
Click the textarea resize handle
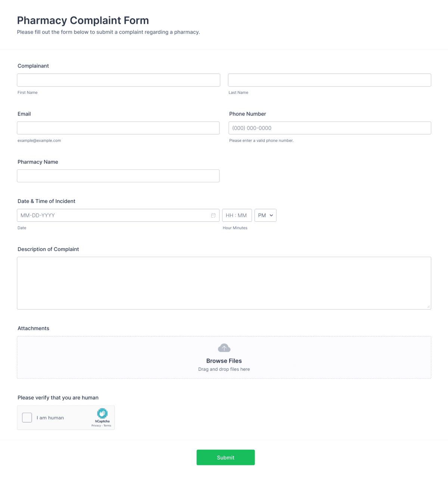(428, 307)
